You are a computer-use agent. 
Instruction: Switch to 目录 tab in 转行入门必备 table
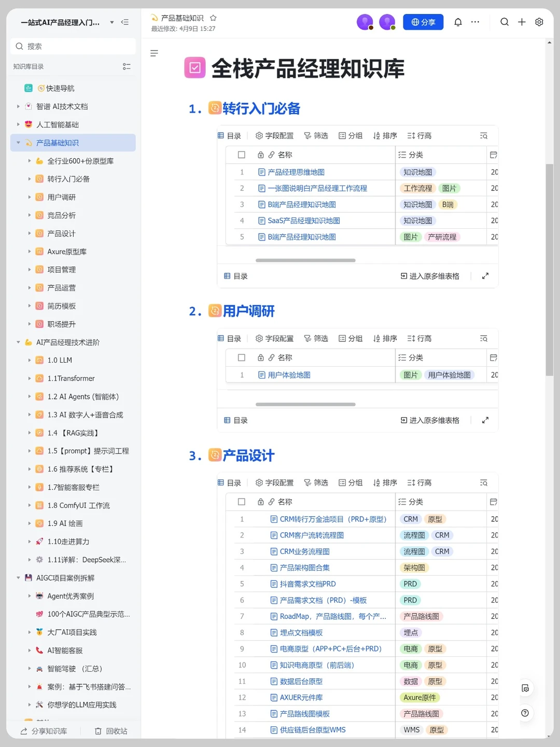pos(229,136)
